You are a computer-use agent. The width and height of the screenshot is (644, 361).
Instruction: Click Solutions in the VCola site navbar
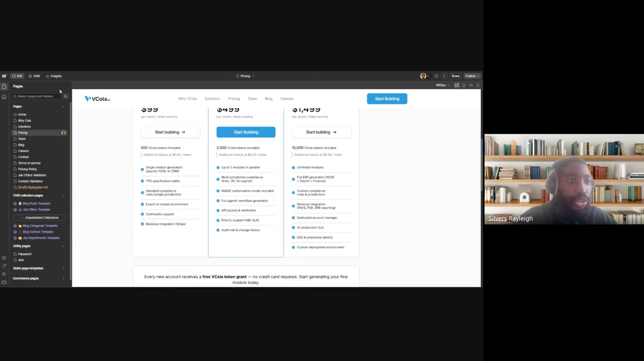[212, 99]
